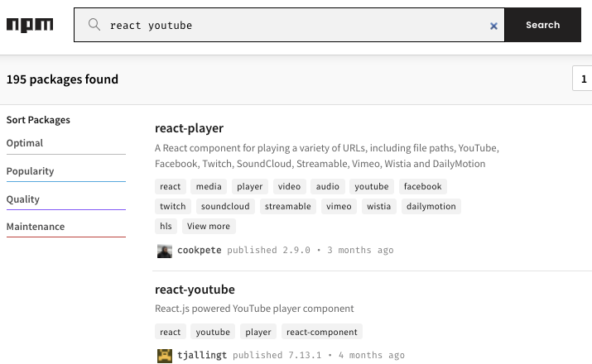Go to page 1 of results
This screenshot has width=592, height=364.
click(x=584, y=79)
